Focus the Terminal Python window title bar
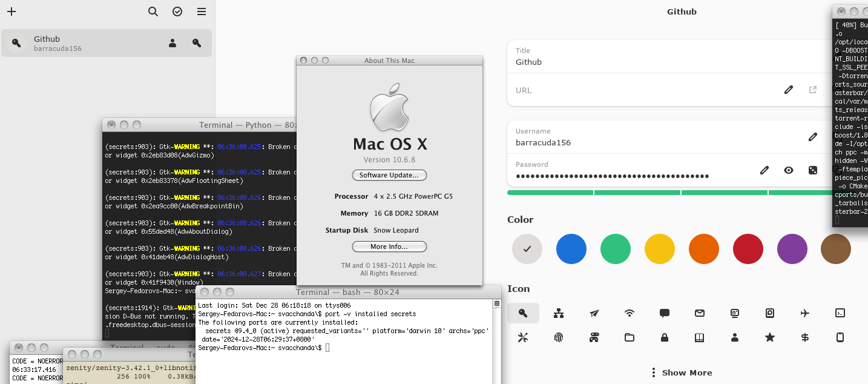The height and width of the screenshot is (384, 868). tap(200, 125)
